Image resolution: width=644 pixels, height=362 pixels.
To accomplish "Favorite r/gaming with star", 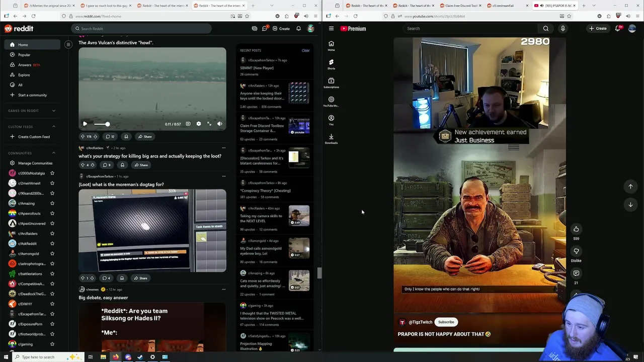I will pyautogui.click(x=52, y=344).
